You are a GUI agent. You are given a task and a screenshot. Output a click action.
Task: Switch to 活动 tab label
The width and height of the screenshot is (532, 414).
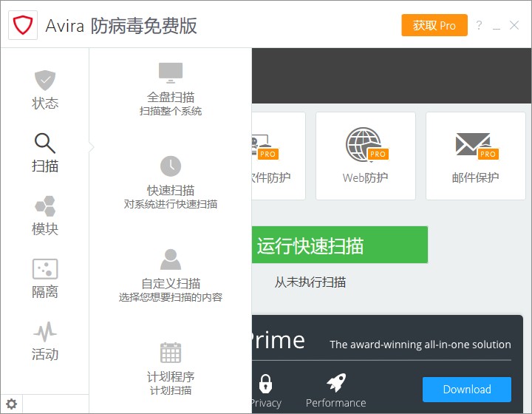(45, 354)
